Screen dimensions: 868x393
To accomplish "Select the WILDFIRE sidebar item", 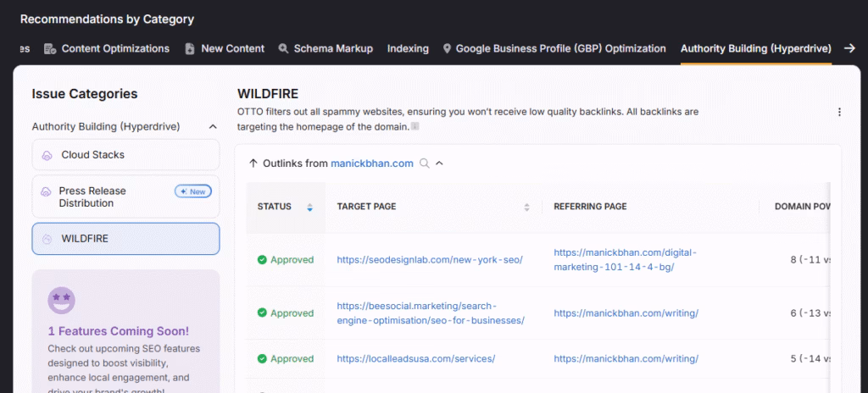I will point(125,239).
